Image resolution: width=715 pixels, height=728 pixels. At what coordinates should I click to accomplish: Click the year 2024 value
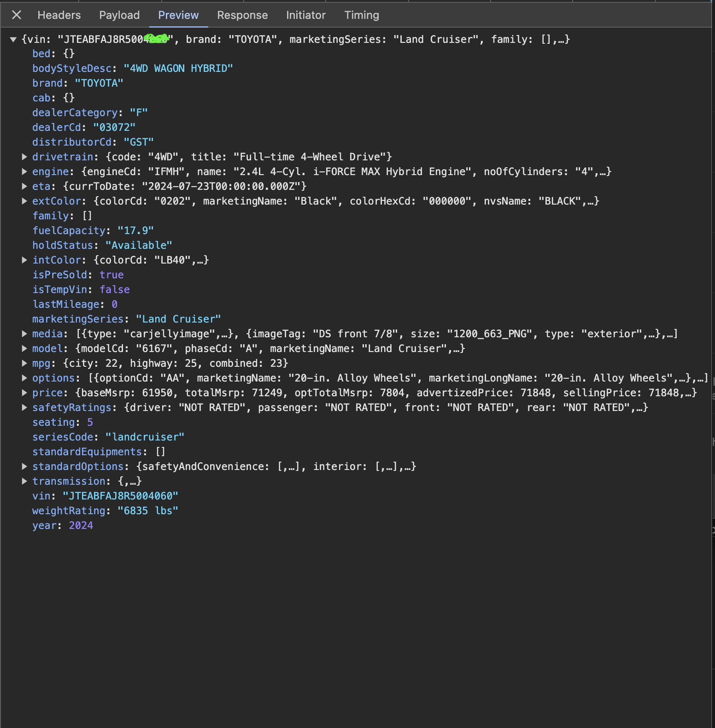pos(81,525)
